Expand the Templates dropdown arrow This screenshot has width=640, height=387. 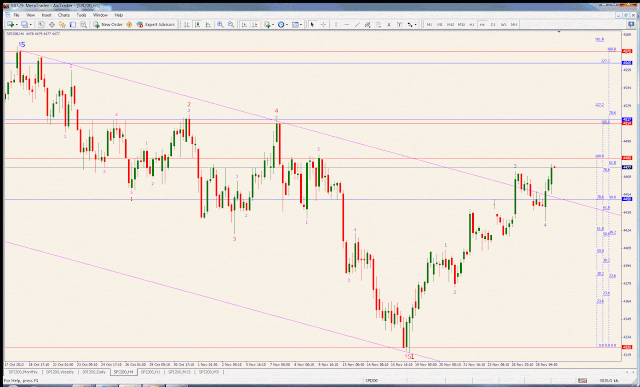pyautogui.click(x=301, y=24)
